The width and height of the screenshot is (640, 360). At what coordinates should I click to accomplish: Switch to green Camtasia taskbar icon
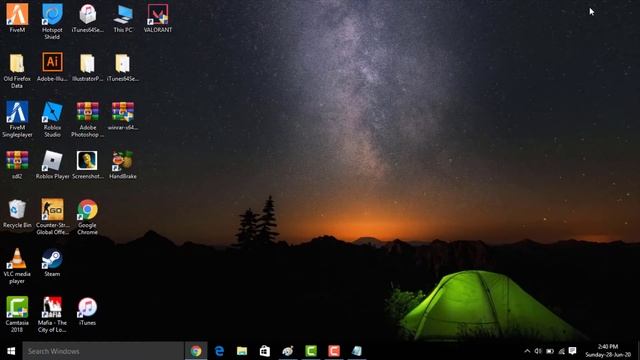click(x=311, y=351)
